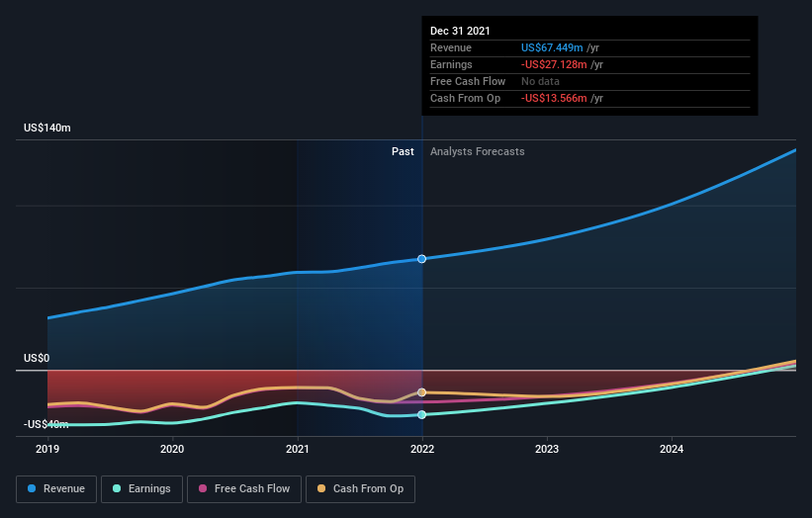Click the No data free cash flow value

[x=540, y=81]
